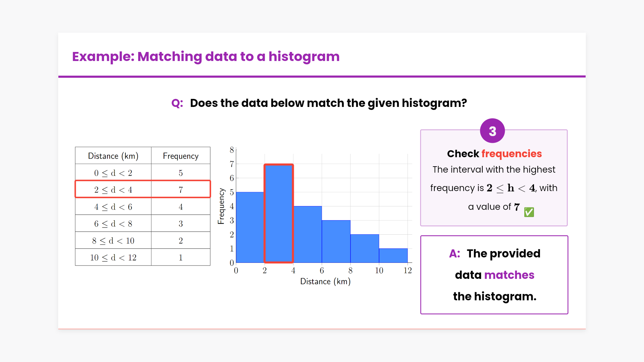
Task: Click the green checkmark emoji
Action: point(529,212)
